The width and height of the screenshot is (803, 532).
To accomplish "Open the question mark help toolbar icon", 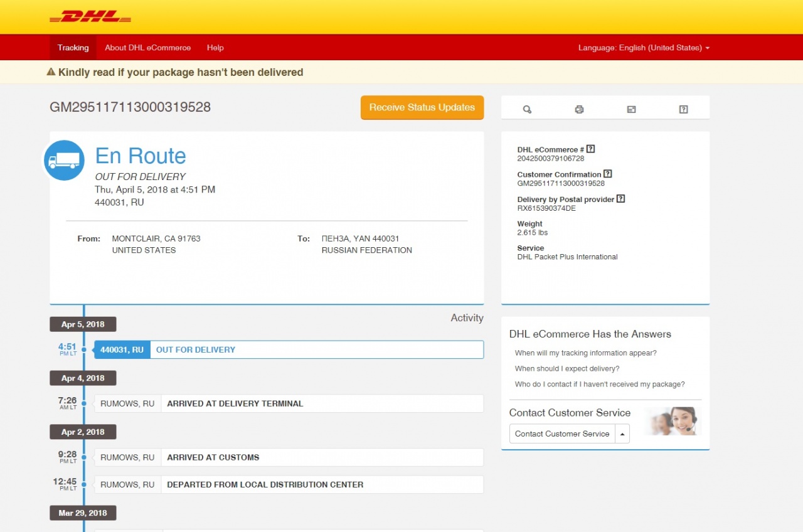I will (683, 109).
